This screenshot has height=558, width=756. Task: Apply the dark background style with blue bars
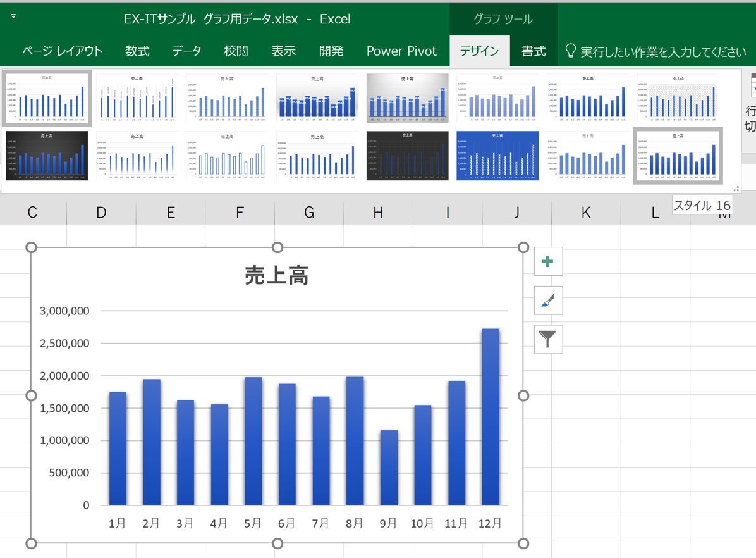click(47, 156)
